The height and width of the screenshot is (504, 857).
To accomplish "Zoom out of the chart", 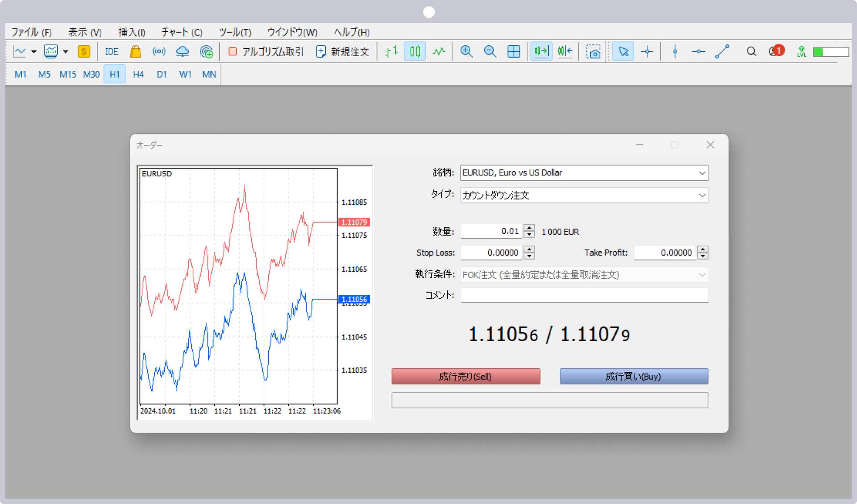I will pyautogui.click(x=490, y=52).
